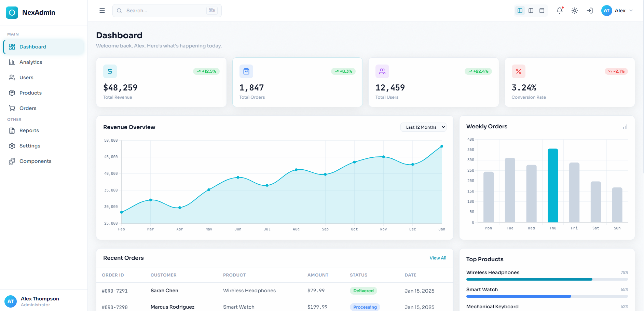Click the hamburger menu icon
The image size is (644, 311).
coord(102,11)
